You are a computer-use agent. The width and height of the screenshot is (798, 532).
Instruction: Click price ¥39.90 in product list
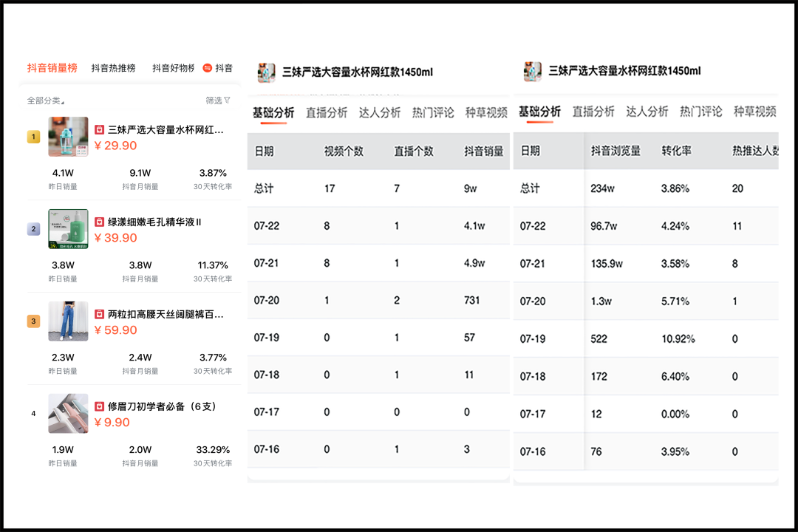(115, 238)
